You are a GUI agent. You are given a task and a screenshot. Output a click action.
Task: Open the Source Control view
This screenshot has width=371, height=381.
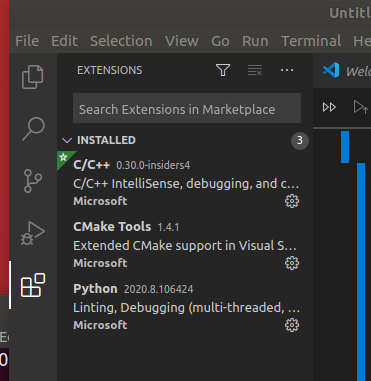[33, 181]
